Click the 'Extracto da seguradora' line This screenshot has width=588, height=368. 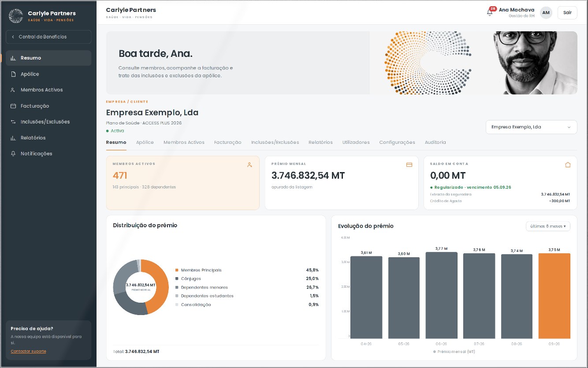(x=450, y=195)
